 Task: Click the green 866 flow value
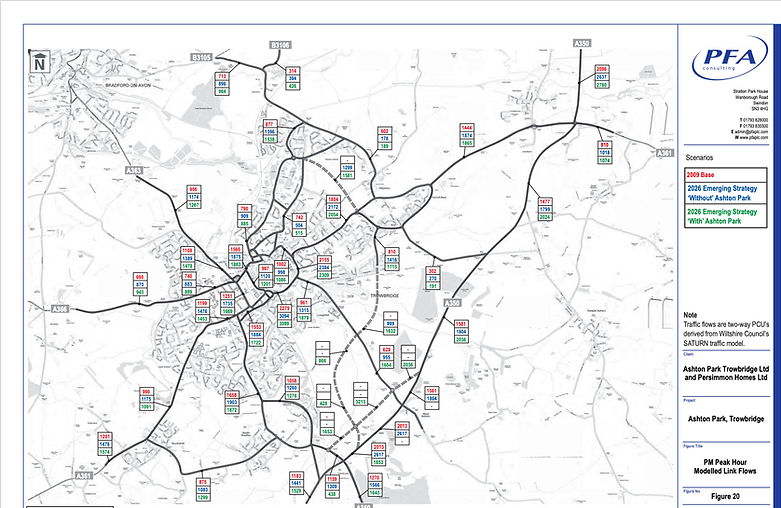pos(323,361)
